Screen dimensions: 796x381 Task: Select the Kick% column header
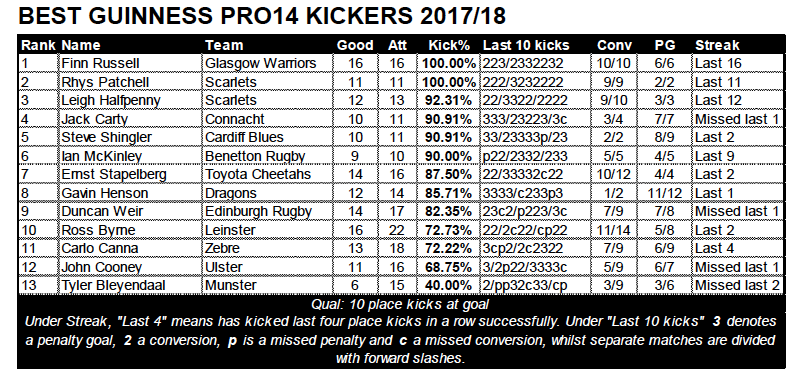449,45
